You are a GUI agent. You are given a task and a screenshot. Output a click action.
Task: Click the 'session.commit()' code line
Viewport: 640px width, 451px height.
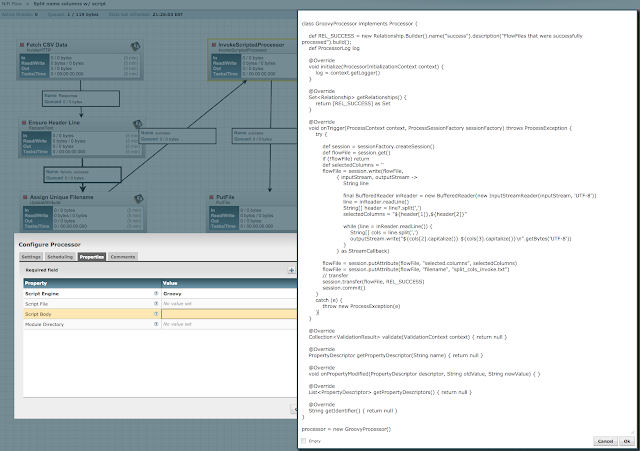pos(344,288)
